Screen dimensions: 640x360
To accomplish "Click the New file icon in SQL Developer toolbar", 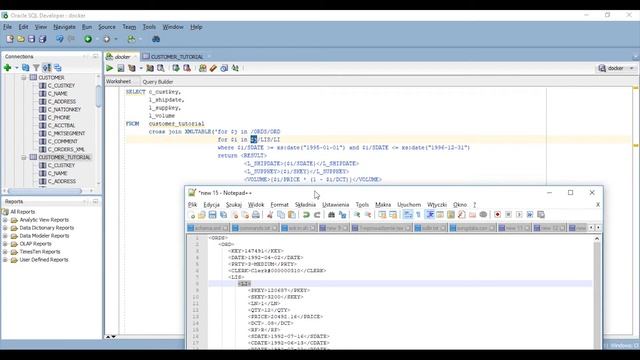I will tap(10, 39).
